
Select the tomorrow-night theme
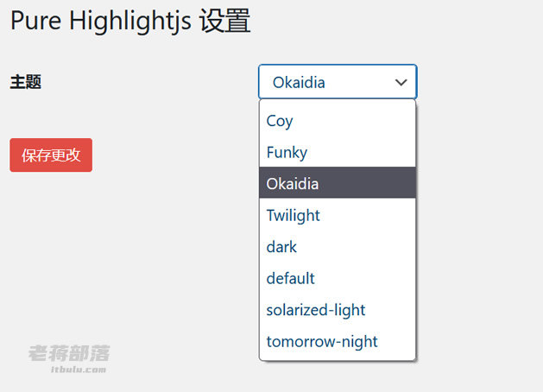(x=338, y=341)
